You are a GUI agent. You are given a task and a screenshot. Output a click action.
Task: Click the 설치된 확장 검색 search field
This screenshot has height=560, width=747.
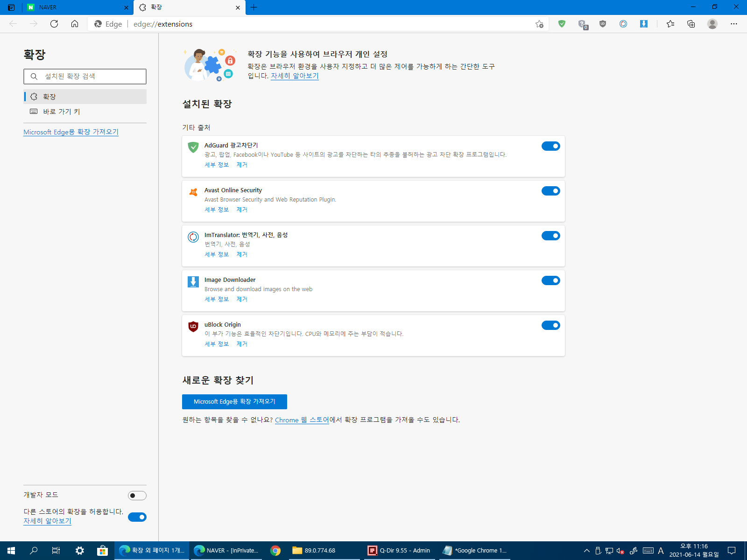pos(85,77)
